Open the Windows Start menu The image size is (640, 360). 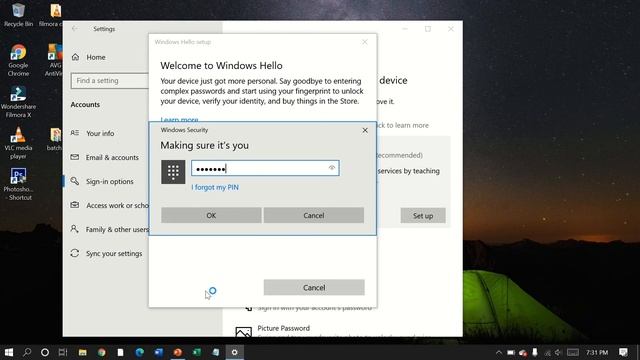[9, 352]
